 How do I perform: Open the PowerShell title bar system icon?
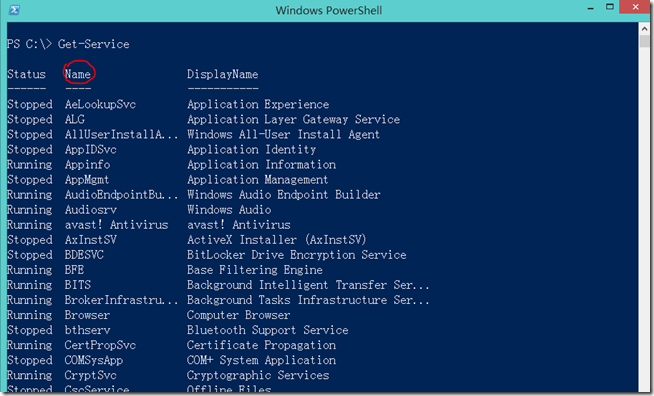(x=14, y=10)
